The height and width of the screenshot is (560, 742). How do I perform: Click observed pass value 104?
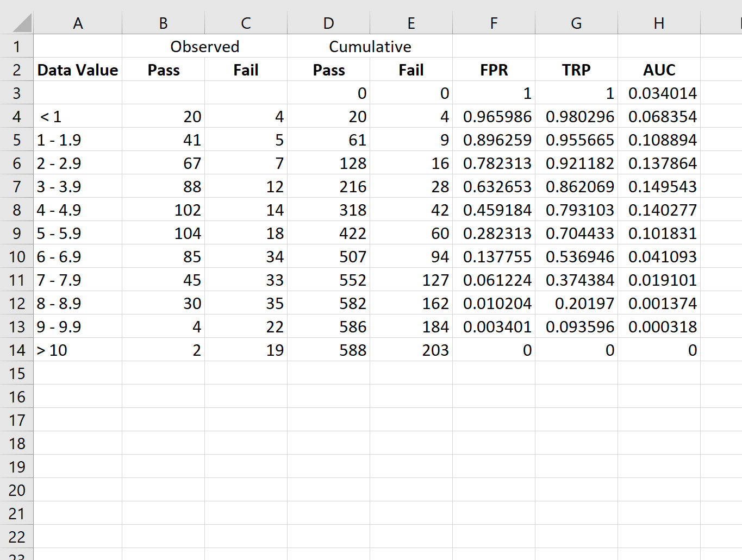click(163, 233)
